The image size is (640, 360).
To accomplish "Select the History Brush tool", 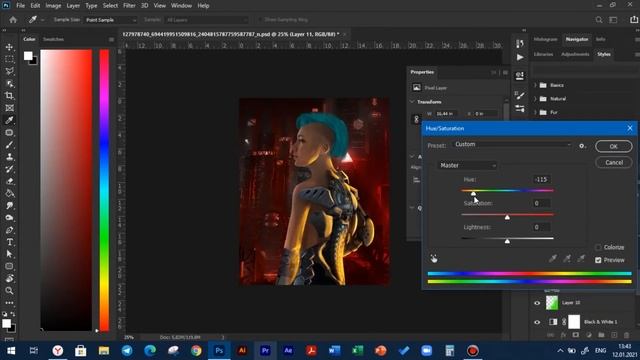I will pos(9,169).
